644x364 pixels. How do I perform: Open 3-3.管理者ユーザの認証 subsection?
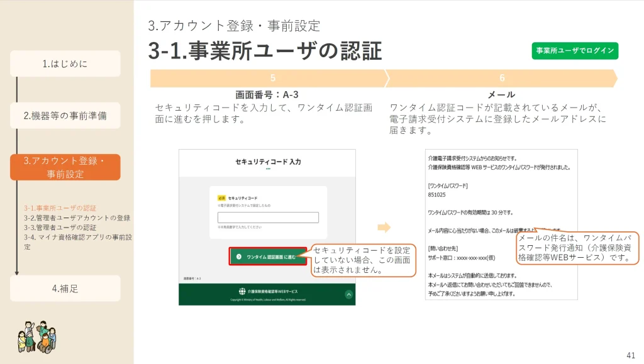click(x=60, y=228)
